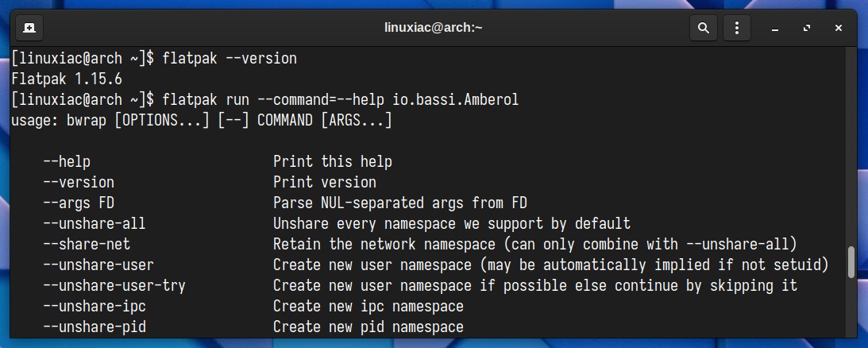
Task: Click the --unshare-all option text
Action: point(95,224)
